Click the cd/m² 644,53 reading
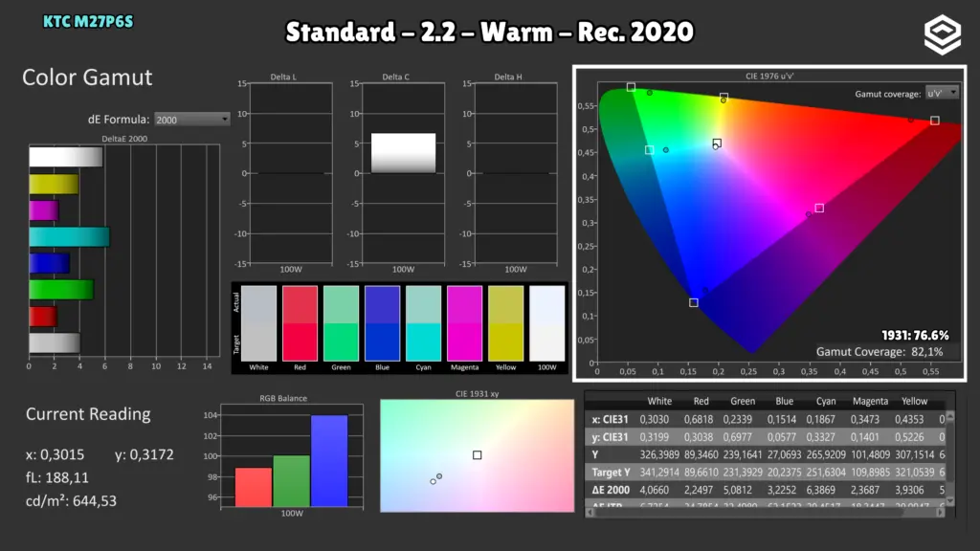980x551 pixels. click(71, 501)
